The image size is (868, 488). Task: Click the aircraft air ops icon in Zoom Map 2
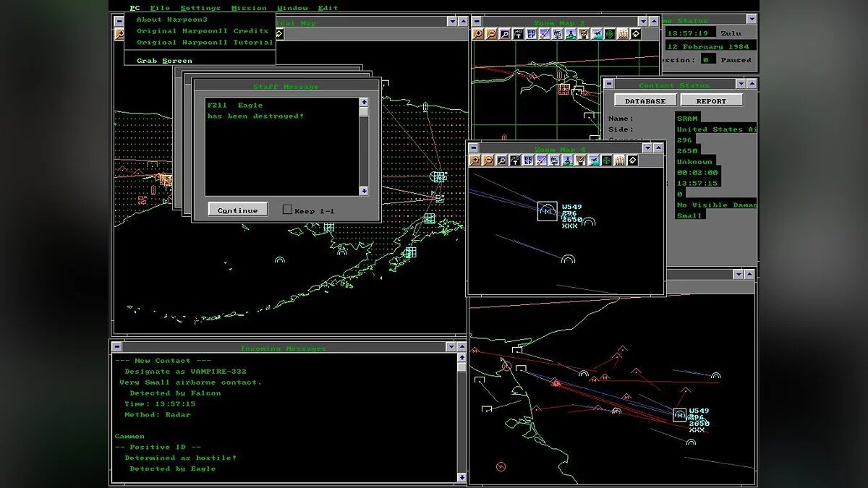click(597, 34)
